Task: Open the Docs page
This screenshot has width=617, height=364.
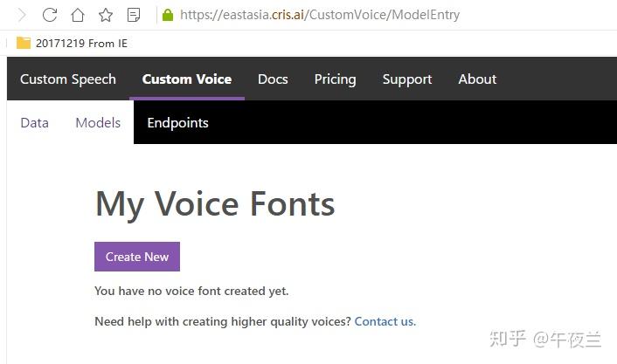Action: pos(273,79)
